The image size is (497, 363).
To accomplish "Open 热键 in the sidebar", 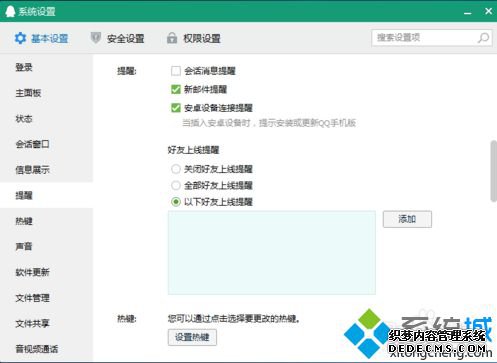I will click(x=46, y=221).
